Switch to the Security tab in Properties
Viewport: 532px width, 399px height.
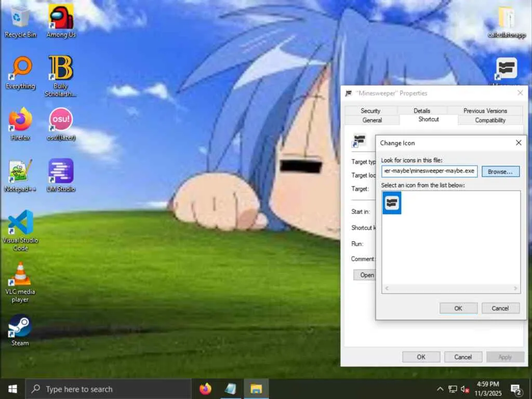[370, 111]
